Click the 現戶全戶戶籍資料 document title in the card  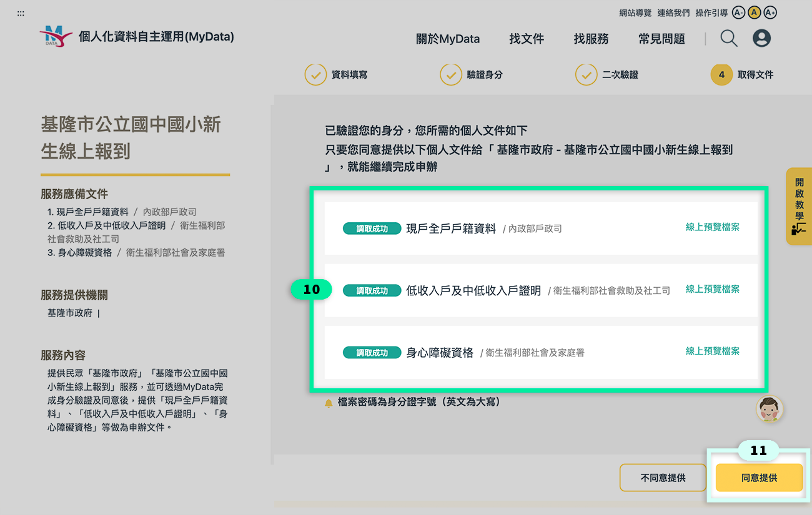click(x=451, y=228)
